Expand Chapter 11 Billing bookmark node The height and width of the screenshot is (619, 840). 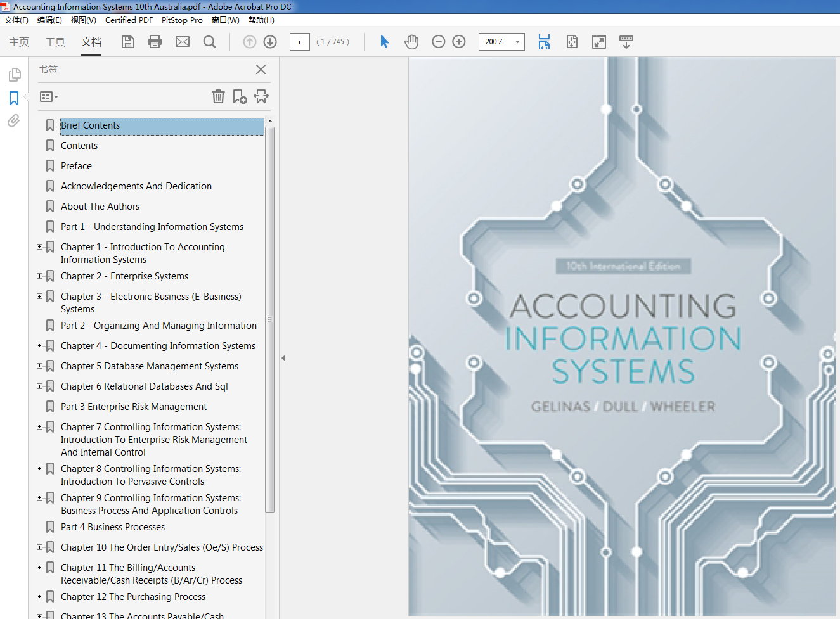tap(40, 568)
